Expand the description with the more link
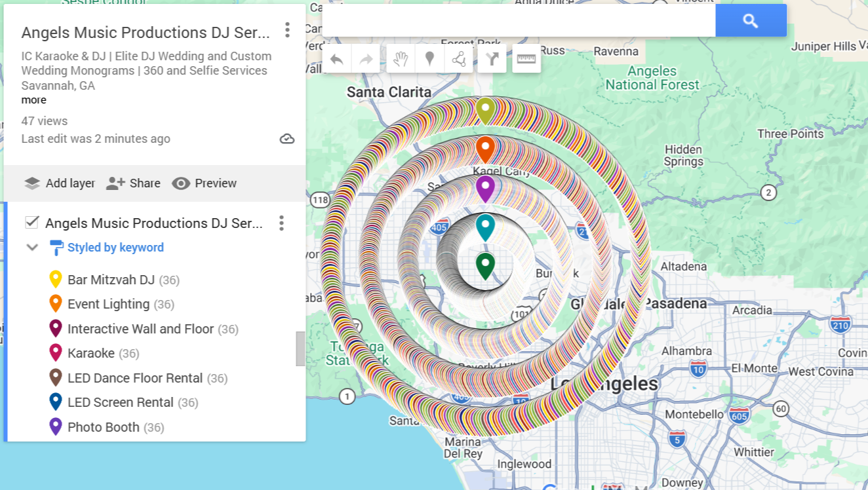Screen dimensions: 868x490 click(33, 100)
